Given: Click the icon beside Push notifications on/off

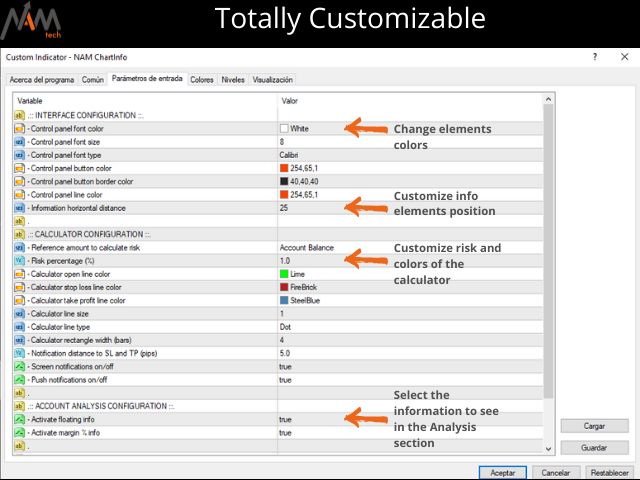Looking at the screenshot, I should pos(19,380).
